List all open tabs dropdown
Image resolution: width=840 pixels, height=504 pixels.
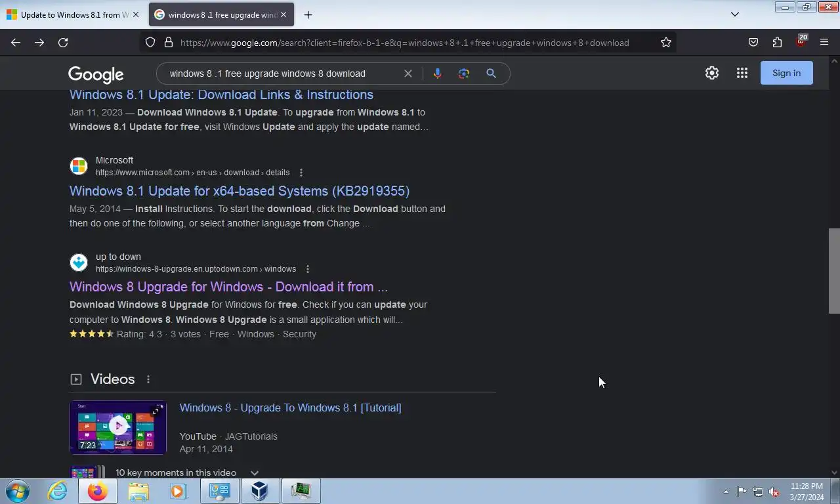pyautogui.click(x=735, y=14)
